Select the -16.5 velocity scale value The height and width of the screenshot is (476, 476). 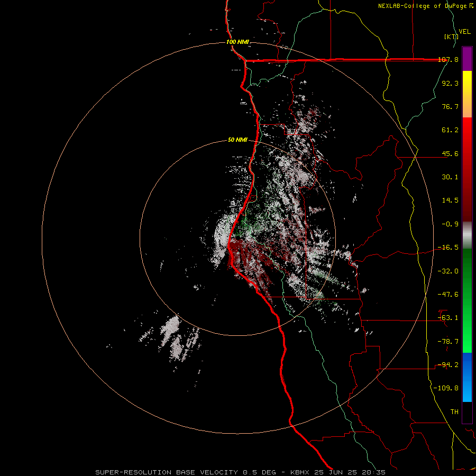tap(448, 248)
